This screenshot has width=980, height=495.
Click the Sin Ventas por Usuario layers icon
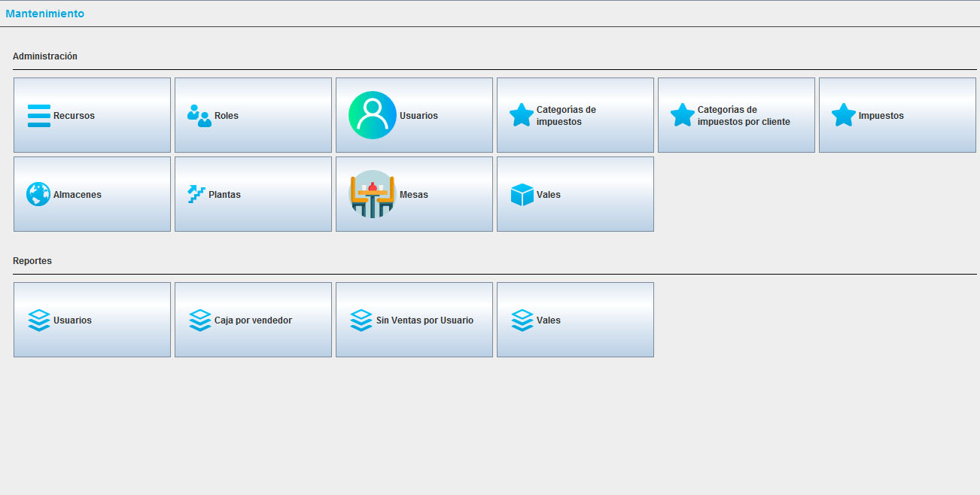[361, 320]
